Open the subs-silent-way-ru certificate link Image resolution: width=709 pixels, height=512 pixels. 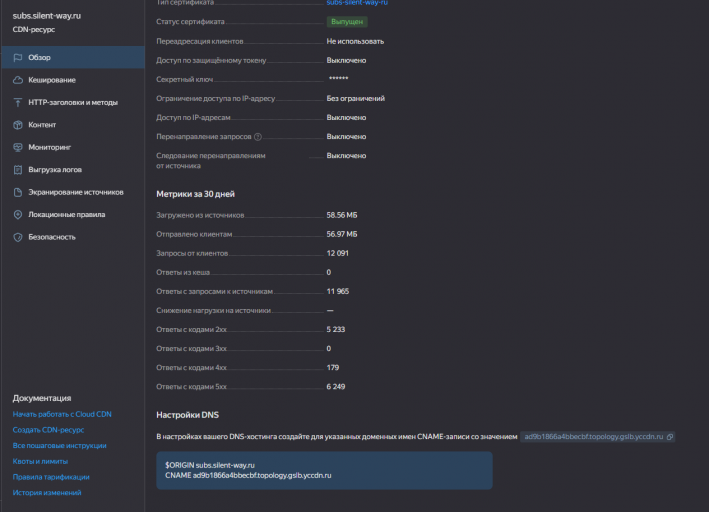click(x=357, y=3)
